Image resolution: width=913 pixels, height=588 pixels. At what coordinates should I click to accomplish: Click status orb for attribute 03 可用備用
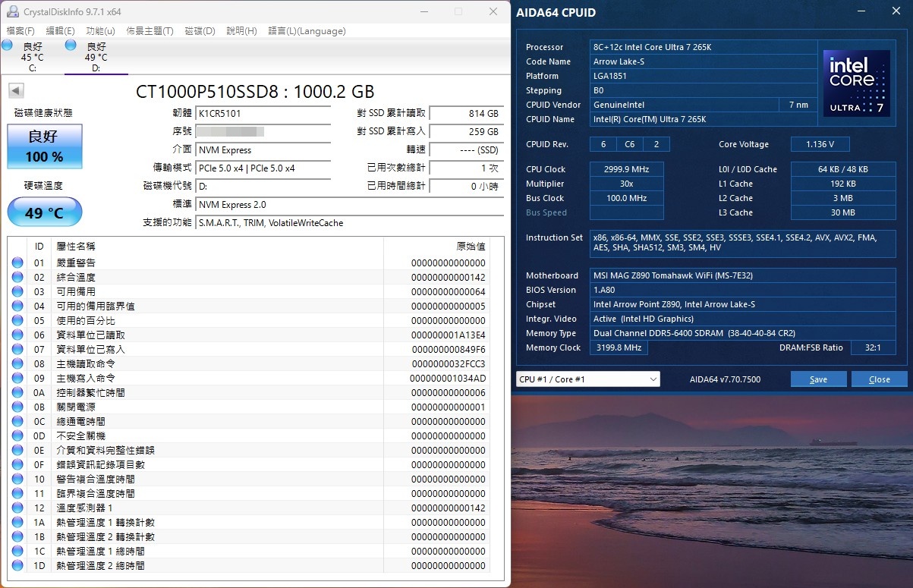pos(17,291)
